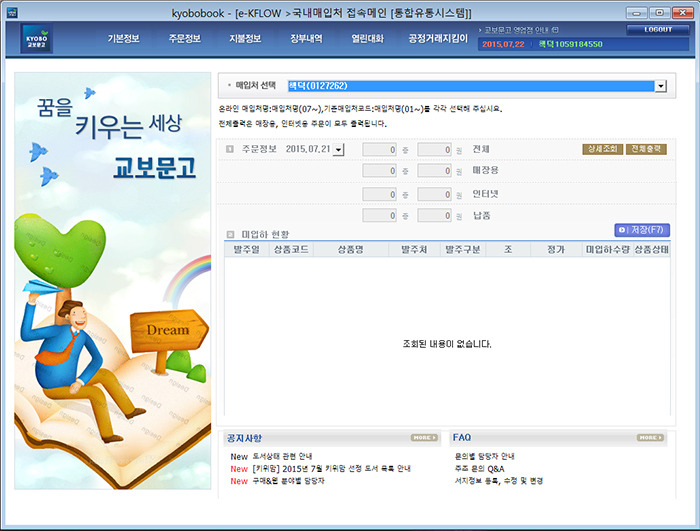This screenshot has height=531, width=700.
Task: Sort by the 상품명 column header
Action: [x=351, y=250]
